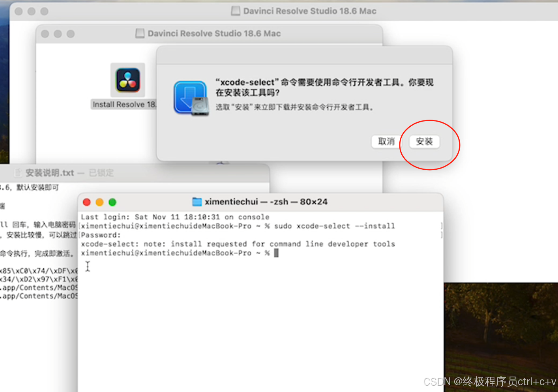Click the dialog subtext 选取“安装”来立即下载
Viewport: 558px width, 392px height.
click(294, 107)
